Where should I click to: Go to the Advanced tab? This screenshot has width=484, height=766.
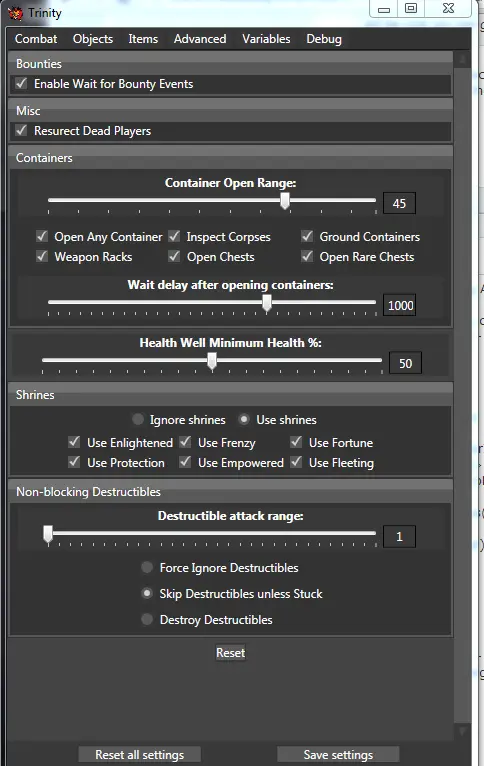tap(200, 39)
